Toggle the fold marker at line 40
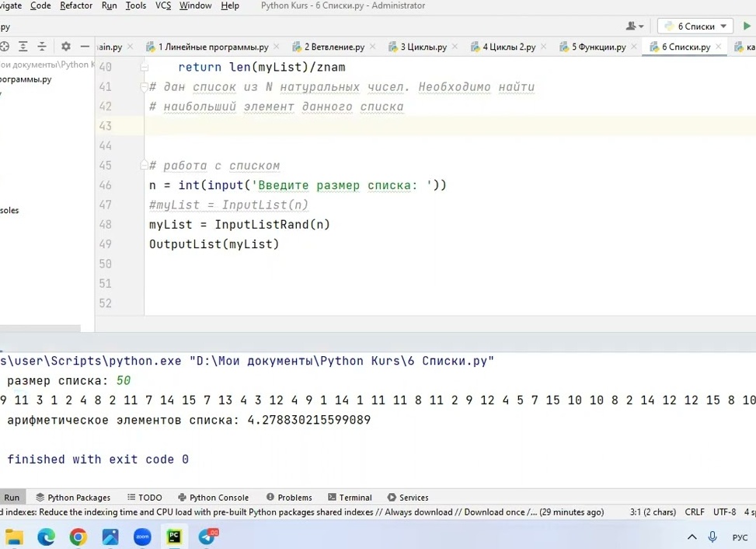Image resolution: width=756 pixels, height=549 pixels. [x=144, y=67]
